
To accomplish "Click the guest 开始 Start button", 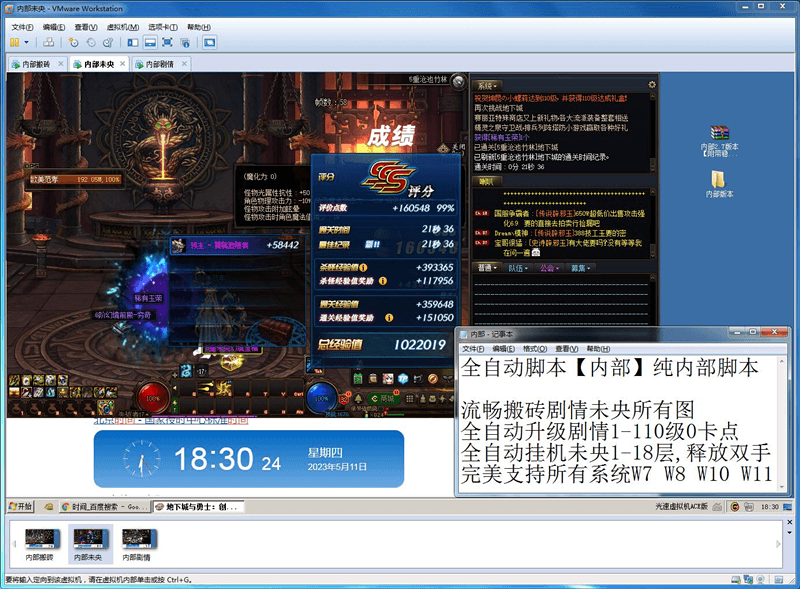I will click(x=20, y=506).
